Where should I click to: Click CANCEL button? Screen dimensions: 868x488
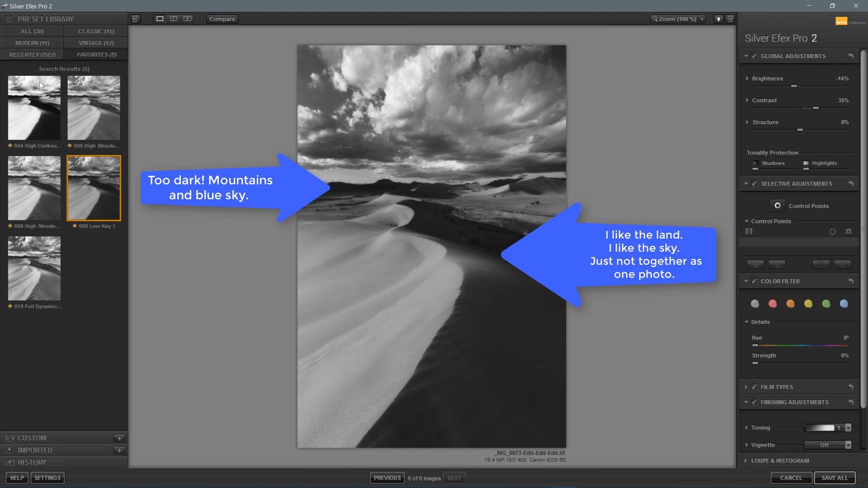click(791, 478)
